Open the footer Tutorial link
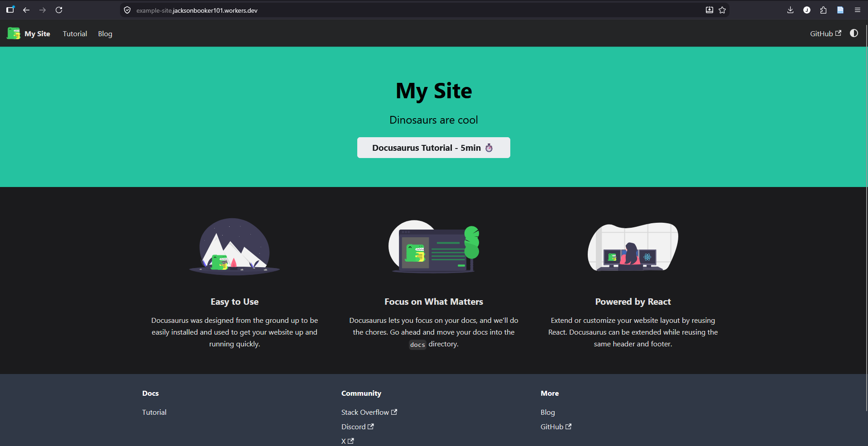Image resolution: width=868 pixels, height=446 pixels. (x=154, y=412)
